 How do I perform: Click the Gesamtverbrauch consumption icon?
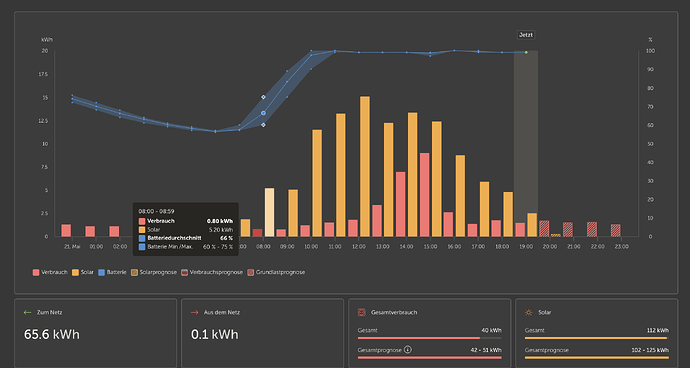click(x=361, y=312)
